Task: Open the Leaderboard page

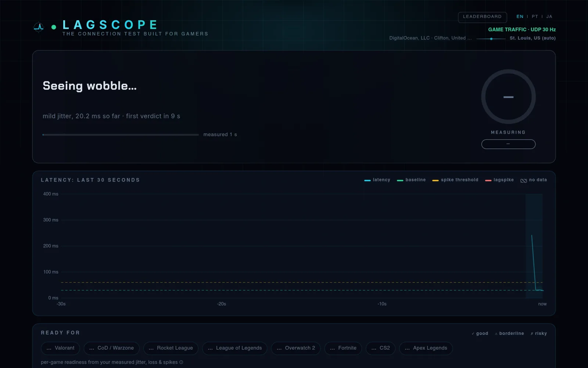Action: pyautogui.click(x=482, y=17)
